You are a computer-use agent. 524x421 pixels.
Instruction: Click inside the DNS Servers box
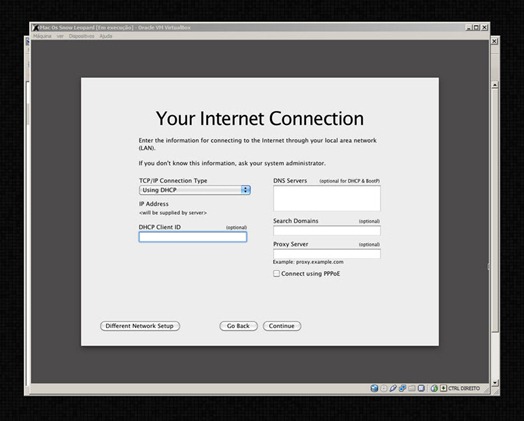(327, 198)
